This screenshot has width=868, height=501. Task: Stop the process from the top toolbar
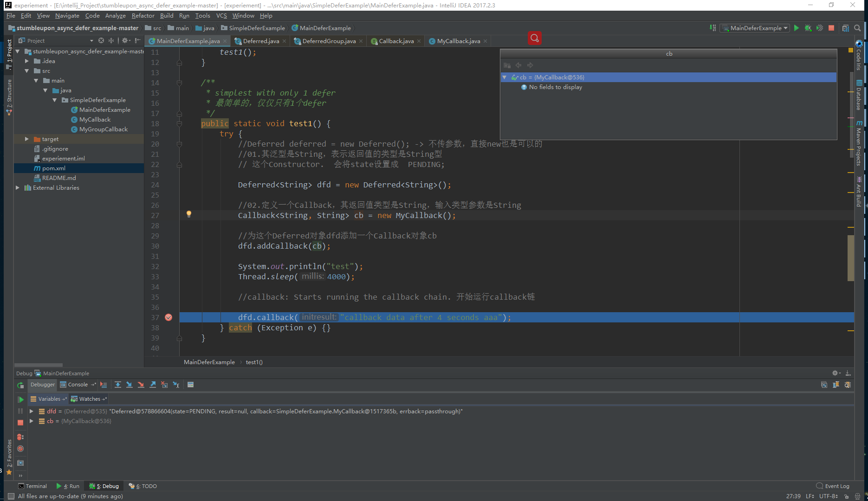tap(831, 28)
